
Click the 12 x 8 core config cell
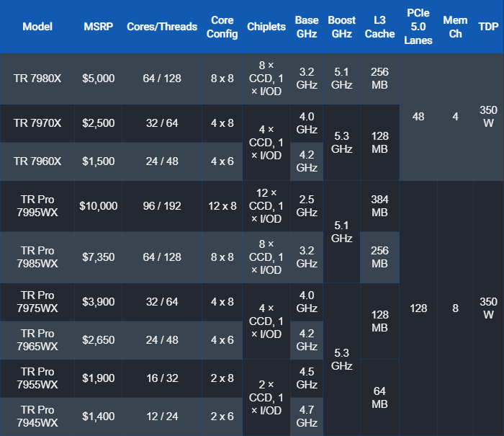(x=222, y=206)
